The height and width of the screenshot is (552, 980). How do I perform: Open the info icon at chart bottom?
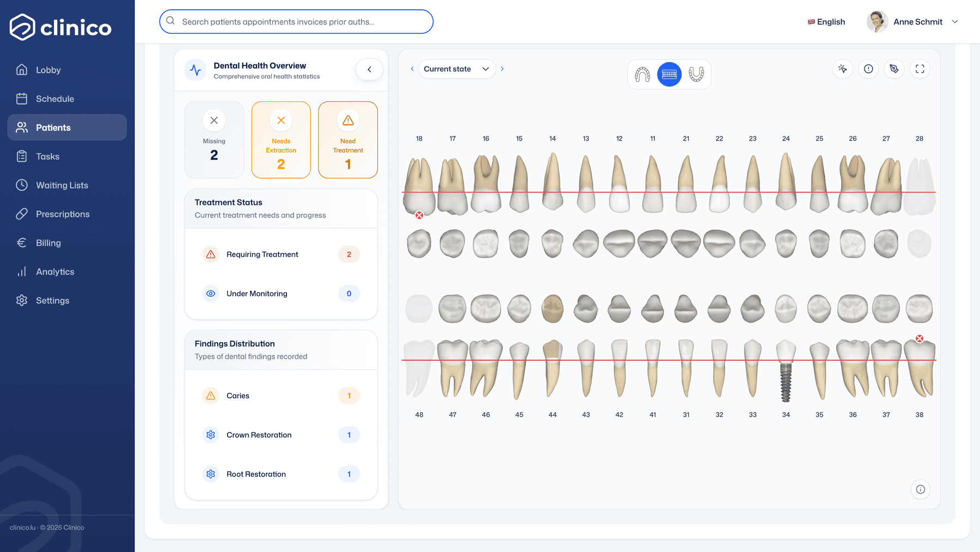click(920, 489)
